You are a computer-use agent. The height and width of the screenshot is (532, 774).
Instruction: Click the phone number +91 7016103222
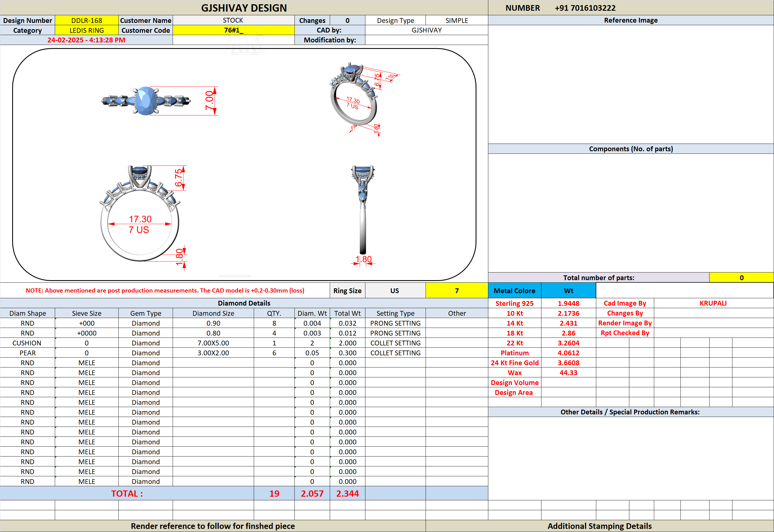585,8
